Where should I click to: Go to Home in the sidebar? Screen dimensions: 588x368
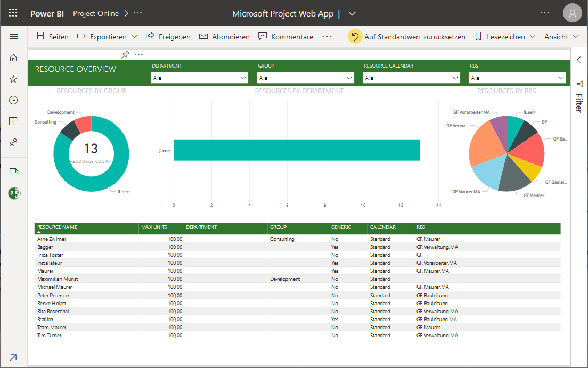click(13, 58)
